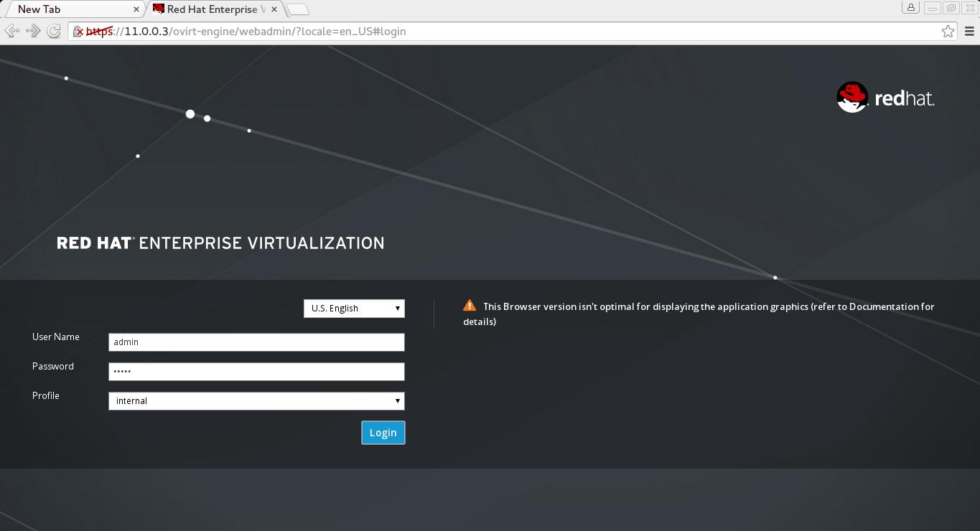Close the New Tab tab
This screenshot has width=980, height=531.
click(136, 9)
